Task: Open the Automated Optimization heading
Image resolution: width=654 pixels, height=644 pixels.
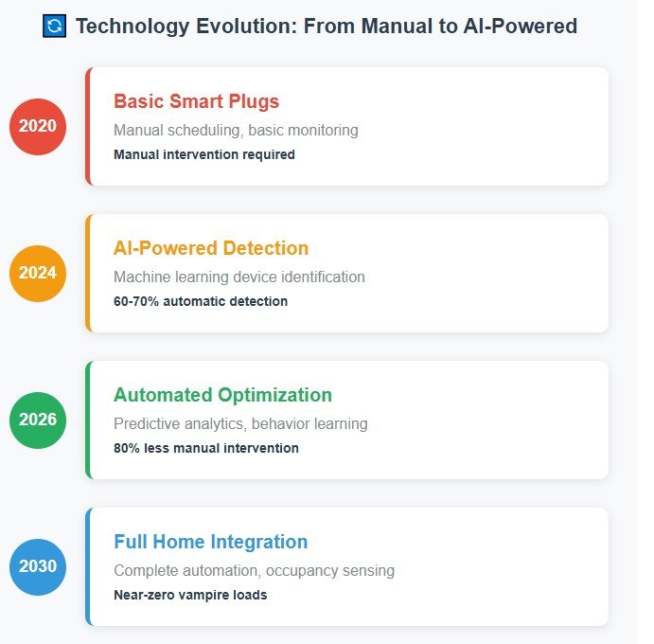Action: point(222,395)
